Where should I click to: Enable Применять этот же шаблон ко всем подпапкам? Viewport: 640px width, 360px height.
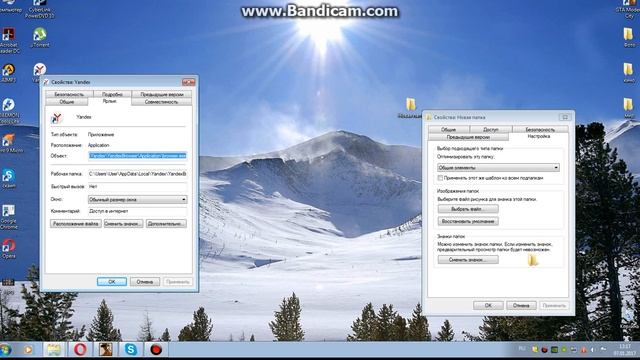[x=440, y=178]
